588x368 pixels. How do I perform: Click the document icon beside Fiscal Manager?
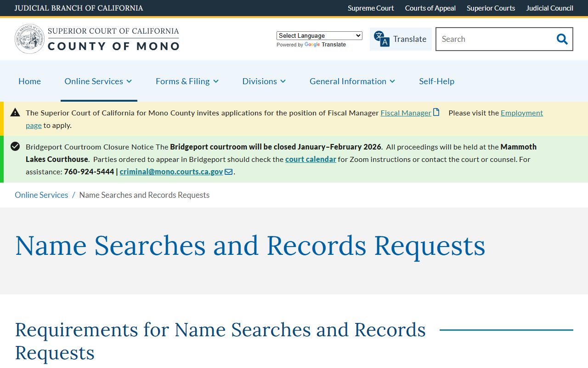pyautogui.click(x=436, y=112)
